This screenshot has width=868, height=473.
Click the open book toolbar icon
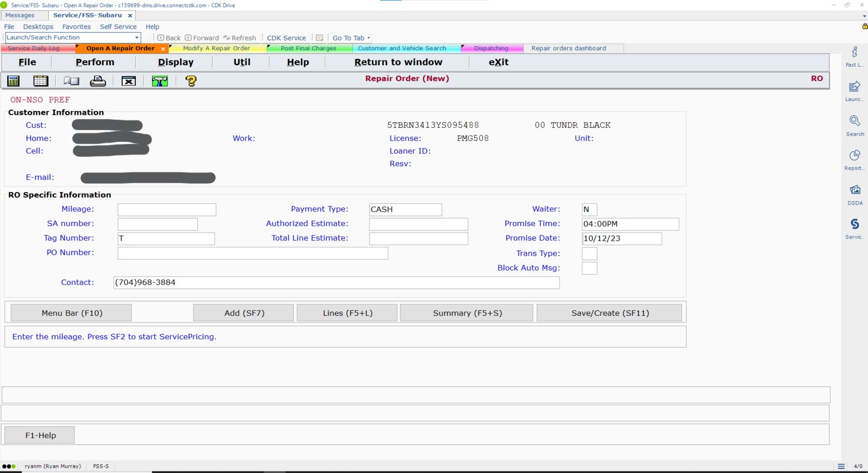click(71, 81)
